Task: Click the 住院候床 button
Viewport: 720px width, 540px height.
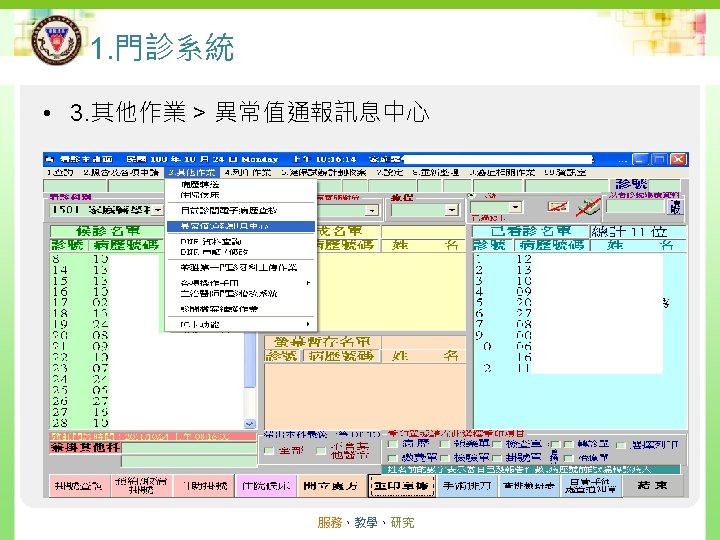Action: [x=265, y=485]
